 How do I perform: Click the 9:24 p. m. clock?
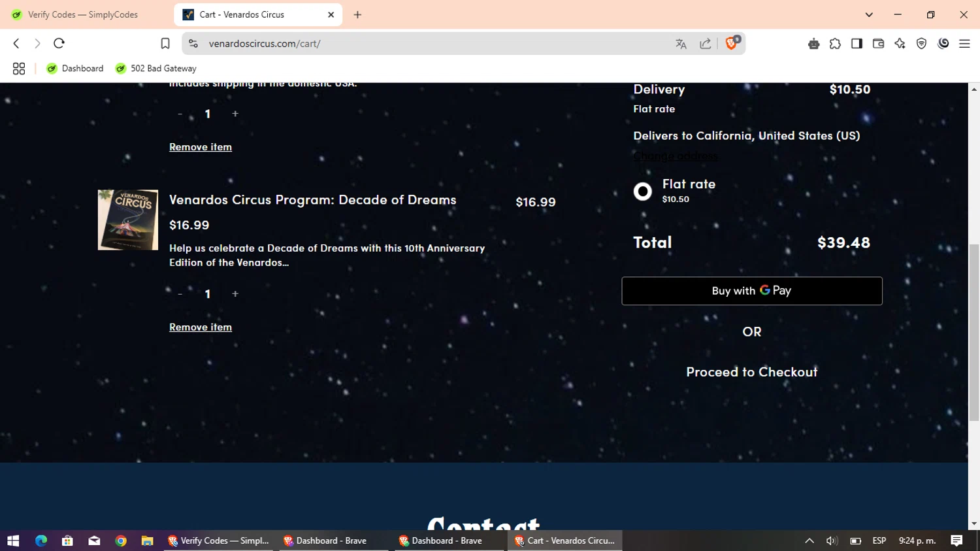tap(917, 541)
